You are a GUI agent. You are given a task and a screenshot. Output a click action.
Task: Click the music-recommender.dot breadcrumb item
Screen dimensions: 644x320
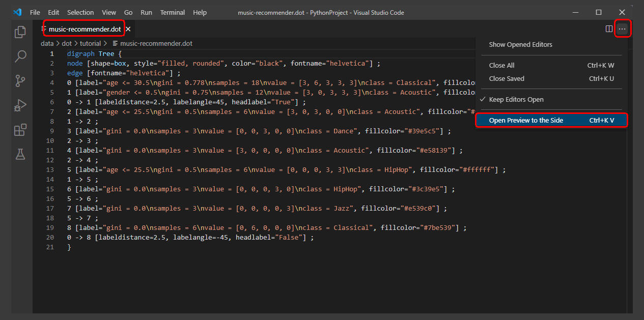152,44
